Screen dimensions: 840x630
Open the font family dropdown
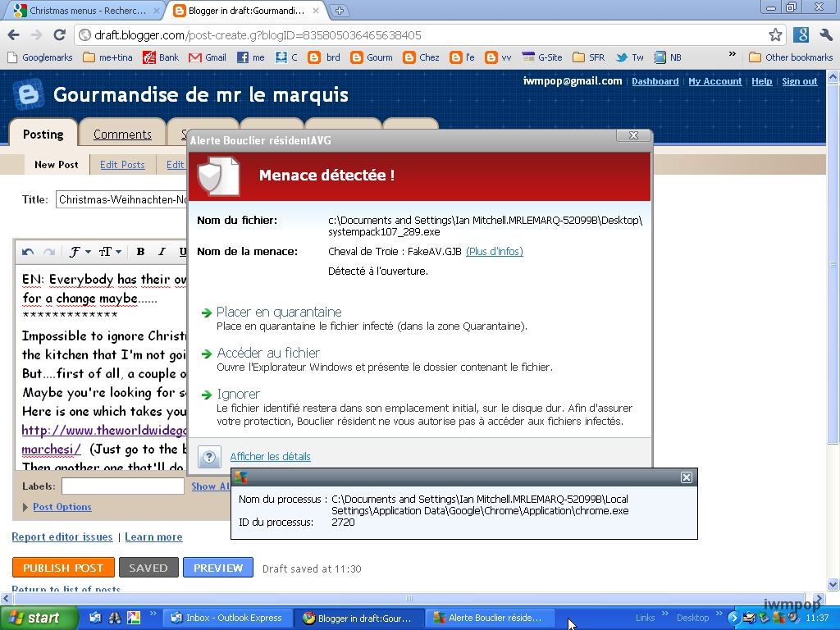pos(80,252)
